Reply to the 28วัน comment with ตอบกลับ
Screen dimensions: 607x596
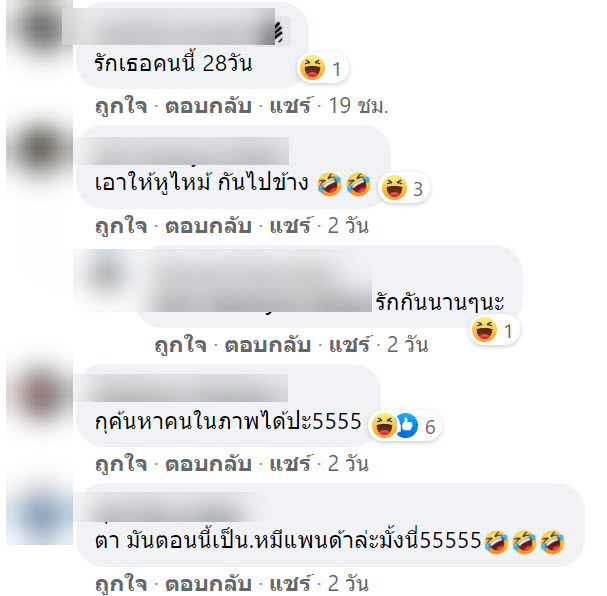click(208, 106)
